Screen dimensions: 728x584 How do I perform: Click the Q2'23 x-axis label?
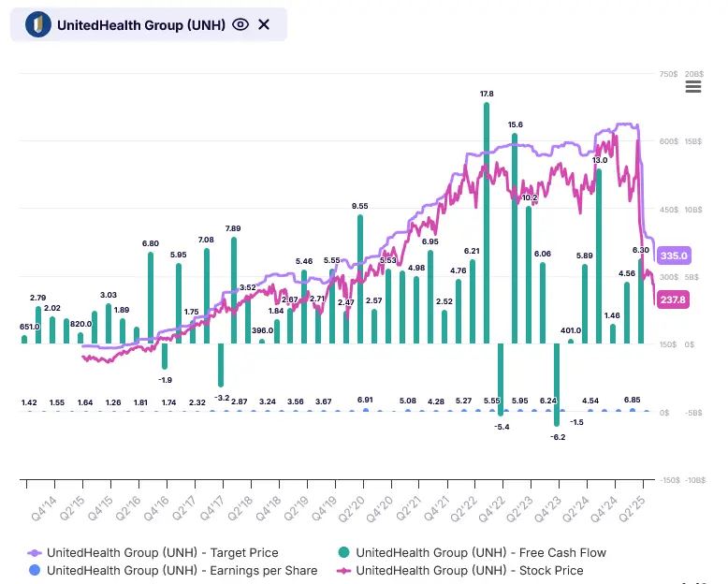pyautogui.click(x=519, y=509)
